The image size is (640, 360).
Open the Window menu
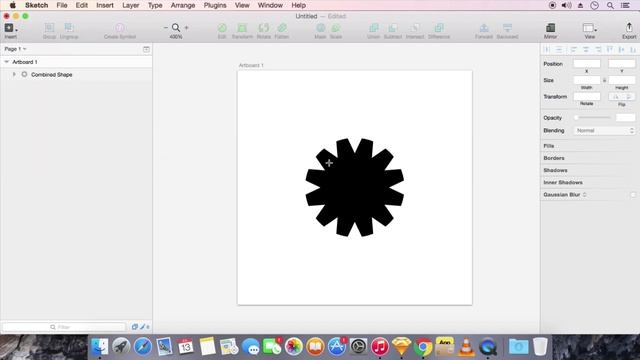(x=270, y=5)
